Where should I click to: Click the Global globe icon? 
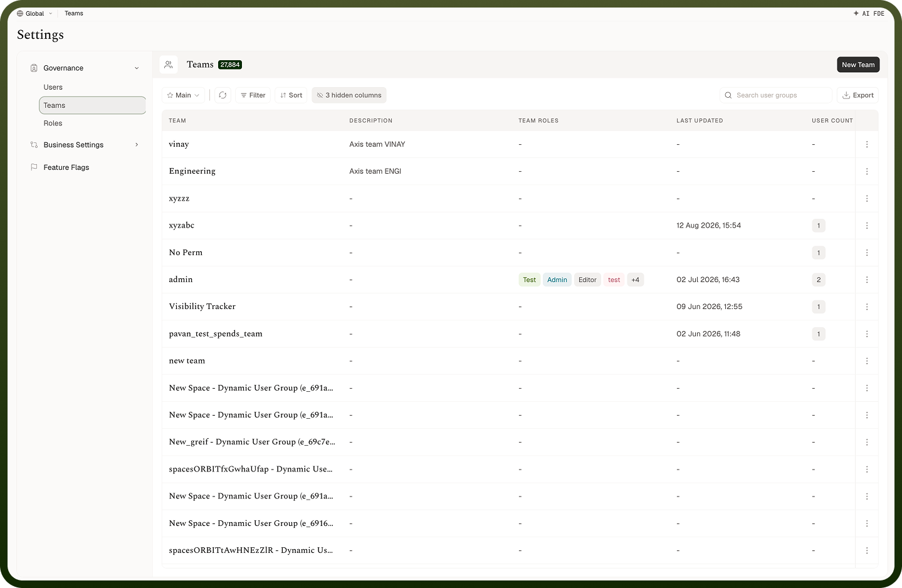20,13
